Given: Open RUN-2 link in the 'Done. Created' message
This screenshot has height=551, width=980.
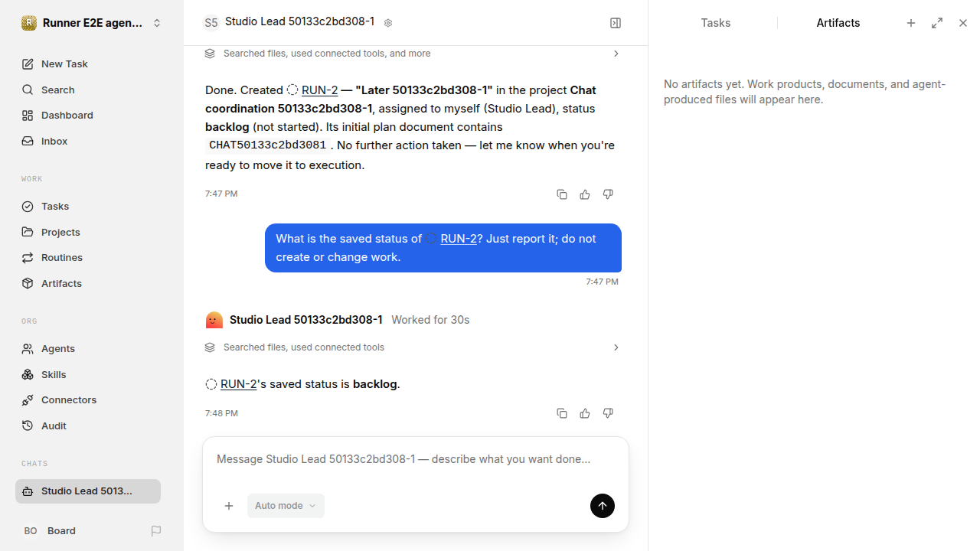Looking at the screenshot, I should (319, 90).
